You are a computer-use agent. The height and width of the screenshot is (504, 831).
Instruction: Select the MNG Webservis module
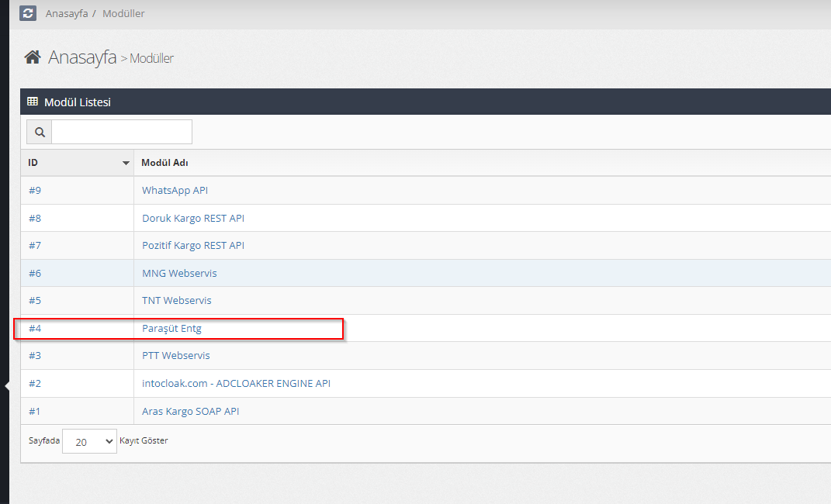point(179,273)
